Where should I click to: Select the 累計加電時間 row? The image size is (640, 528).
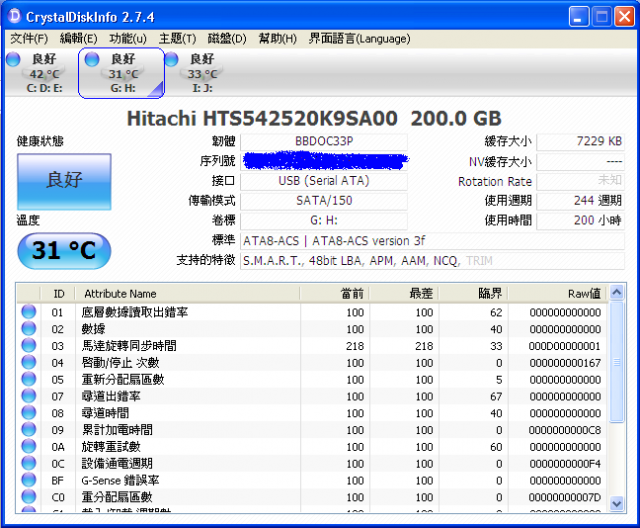(x=312, y=430)
